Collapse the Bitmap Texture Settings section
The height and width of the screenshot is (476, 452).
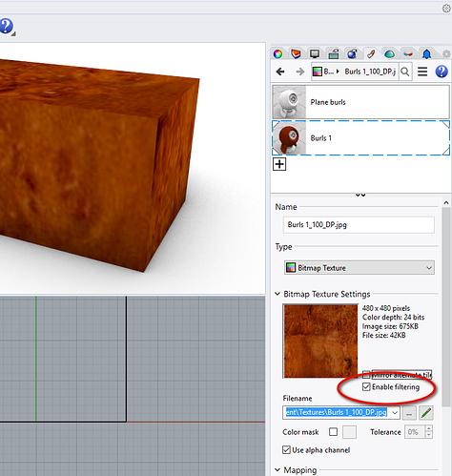tap(277, 294)
